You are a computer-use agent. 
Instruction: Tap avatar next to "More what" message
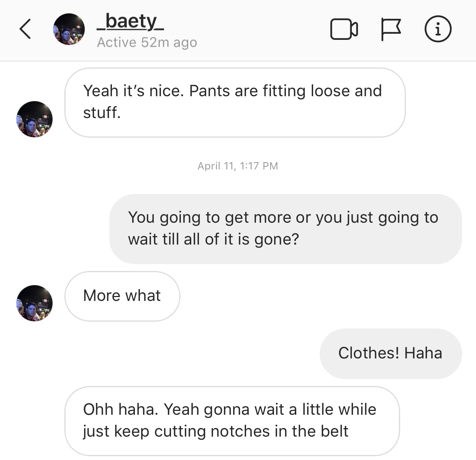[34, 303]
